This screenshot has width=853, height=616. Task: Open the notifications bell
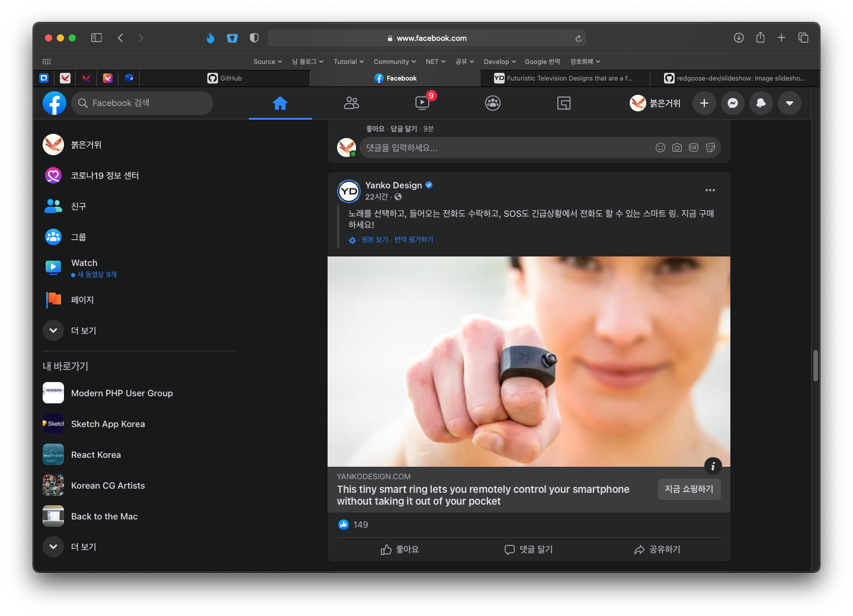761,103
